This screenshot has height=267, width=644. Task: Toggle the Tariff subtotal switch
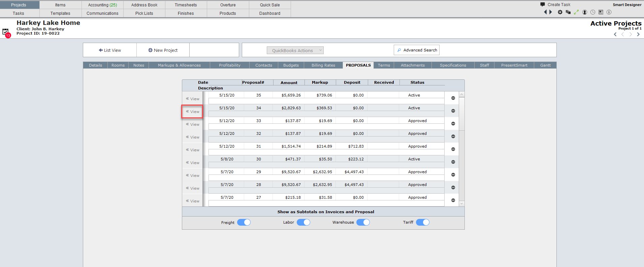[423, 222]
